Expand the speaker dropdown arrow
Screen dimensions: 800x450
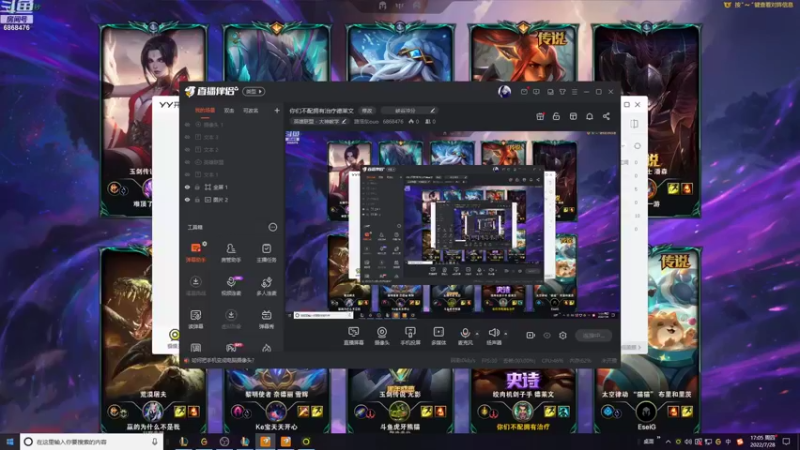[506, 334]
